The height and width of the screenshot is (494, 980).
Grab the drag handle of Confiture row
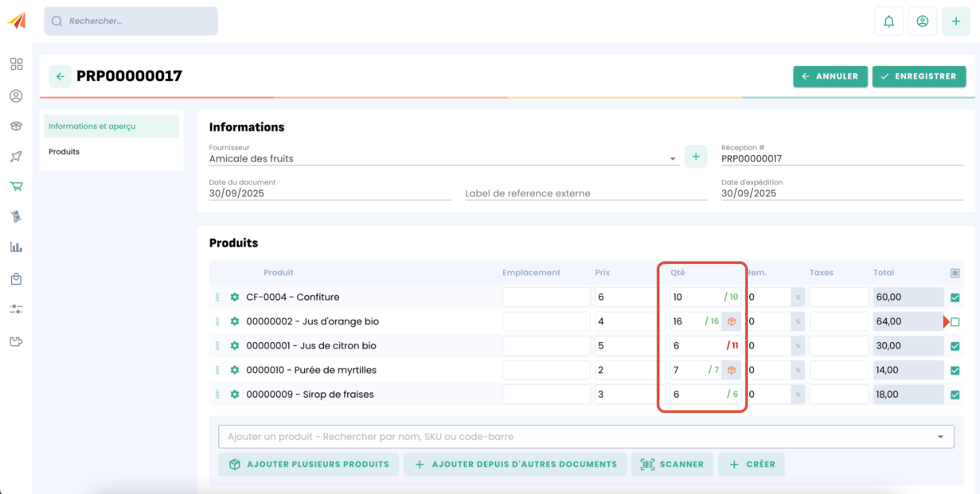pyautogui.click(x=218, y=297)
